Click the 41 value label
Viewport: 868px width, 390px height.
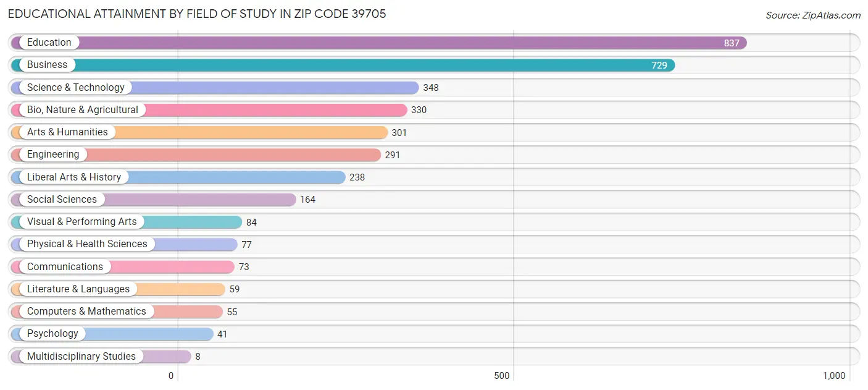pyautogui.click(x=222, y=334)
